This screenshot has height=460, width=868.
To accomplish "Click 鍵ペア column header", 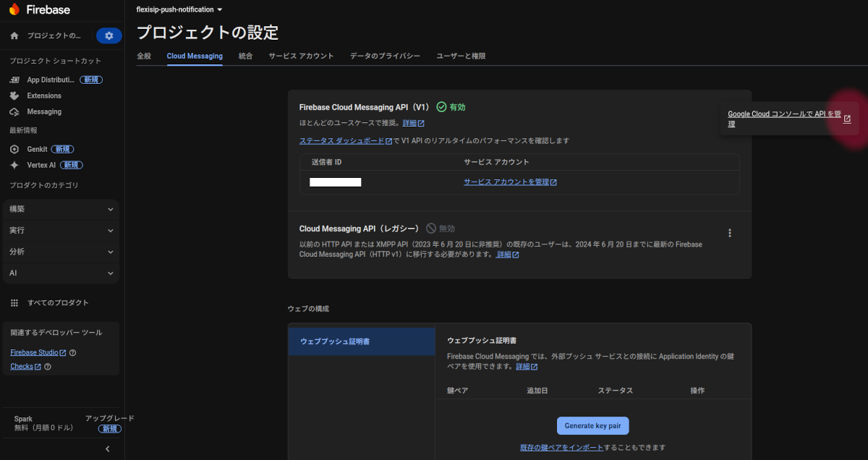I will coord(458,391).
